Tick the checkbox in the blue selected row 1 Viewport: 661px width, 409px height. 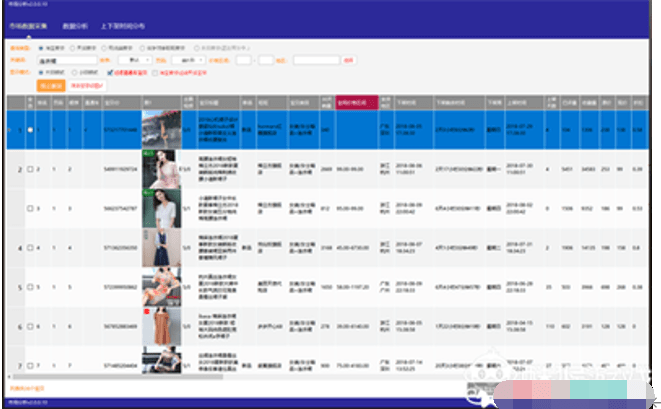[30, 130]
